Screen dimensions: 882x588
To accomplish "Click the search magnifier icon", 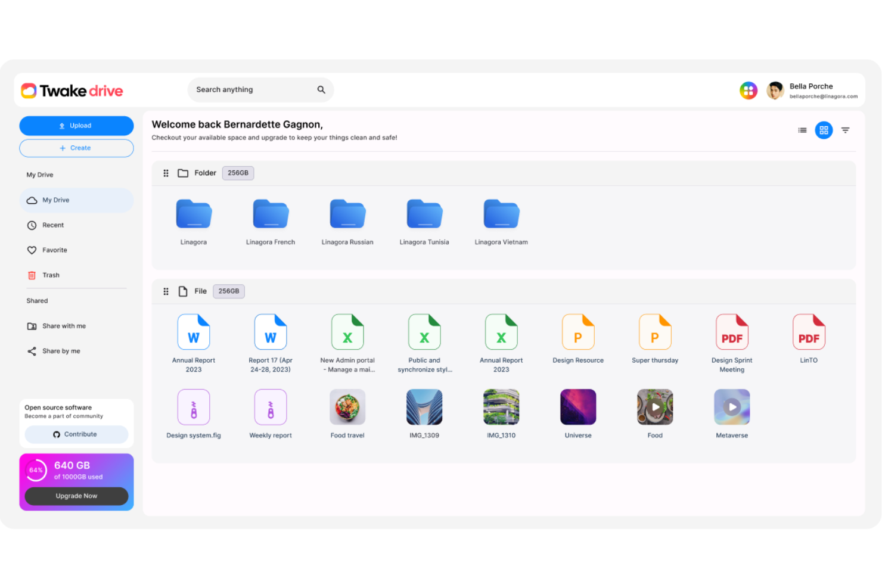I will click(x=321, y=89).
